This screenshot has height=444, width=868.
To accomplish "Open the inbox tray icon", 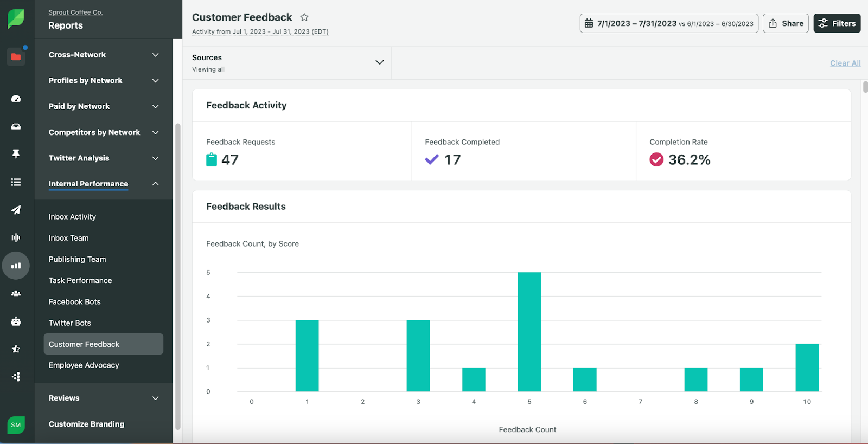I will tap(16, 126).
